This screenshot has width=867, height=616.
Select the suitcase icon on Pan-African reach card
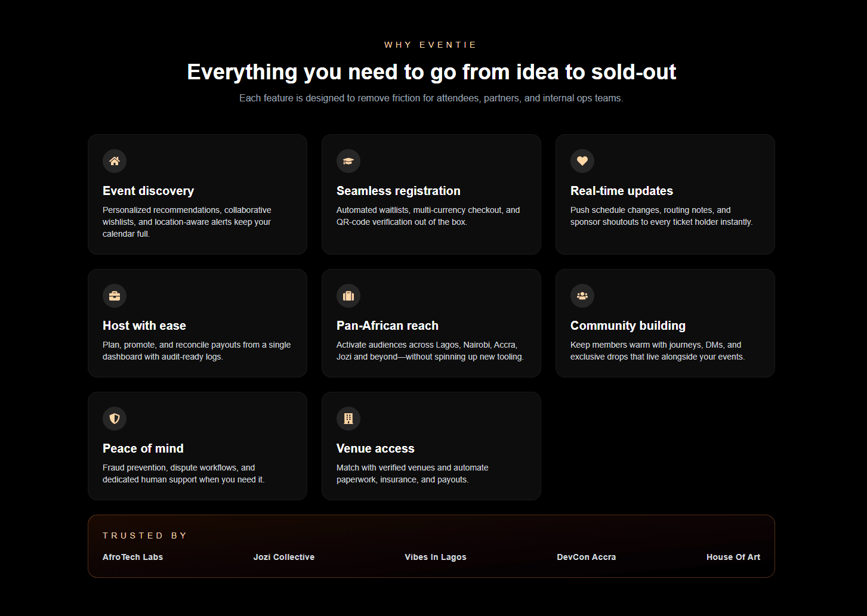pyautogui.click(x=348, y=296)
